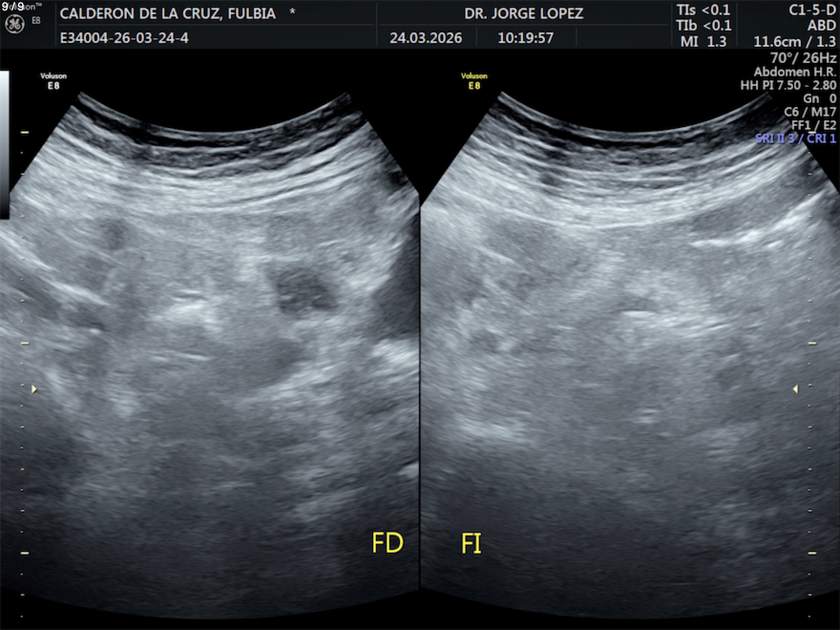
Task: Click the 9 / 9 image counter
Action: (13, 6)
